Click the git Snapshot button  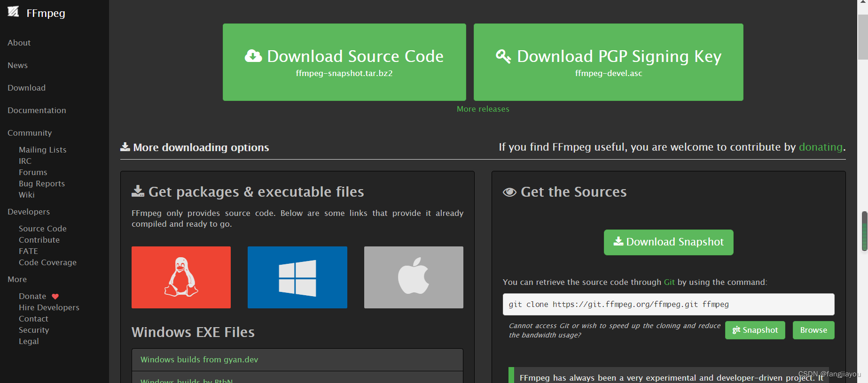point(755,330)
